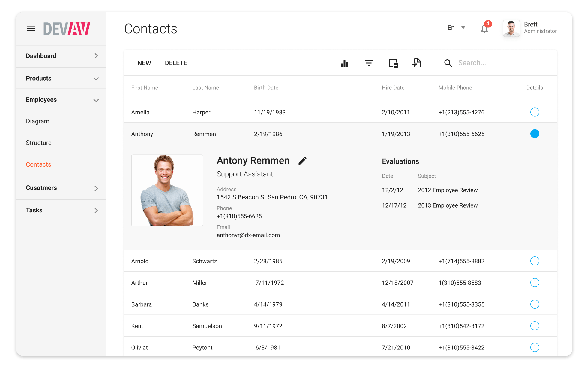Expand the Dashboard menu chevron
Screen dimensions: 588x372
96,56
